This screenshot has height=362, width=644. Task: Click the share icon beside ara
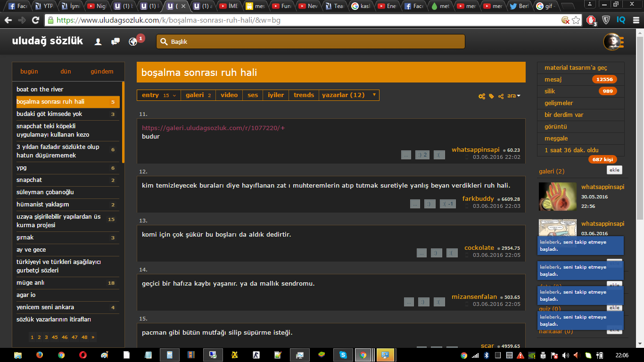click(501, 96)
